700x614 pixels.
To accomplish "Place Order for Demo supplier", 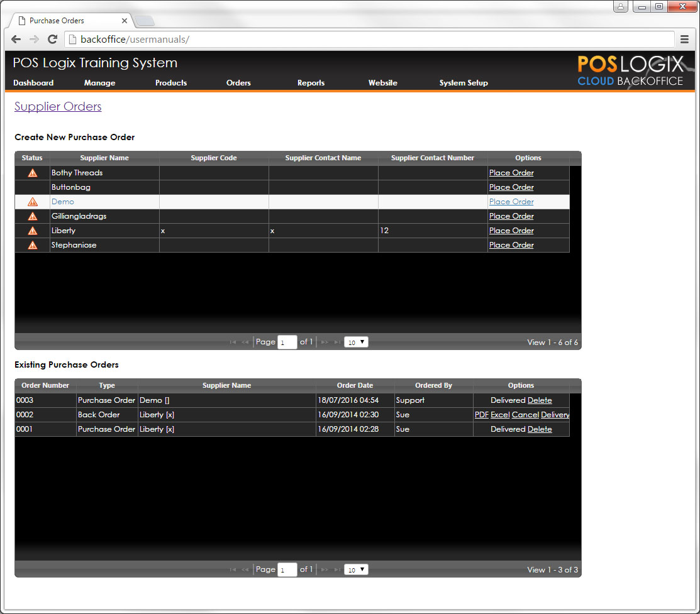I will pyautogui.click(x=511, y=202).
